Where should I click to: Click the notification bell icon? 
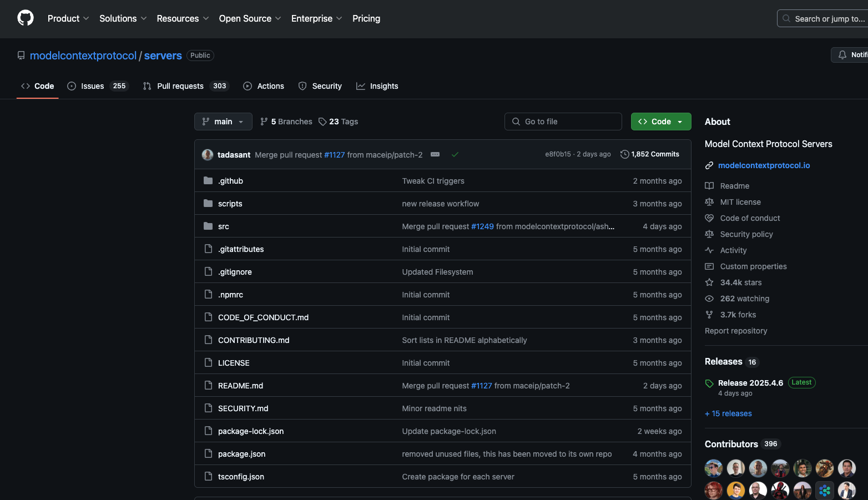click(x=842, y=55)
